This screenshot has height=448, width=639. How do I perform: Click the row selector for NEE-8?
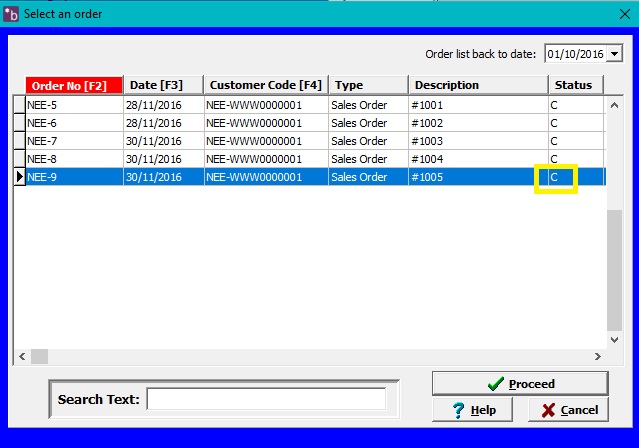[x=20, y=159]
